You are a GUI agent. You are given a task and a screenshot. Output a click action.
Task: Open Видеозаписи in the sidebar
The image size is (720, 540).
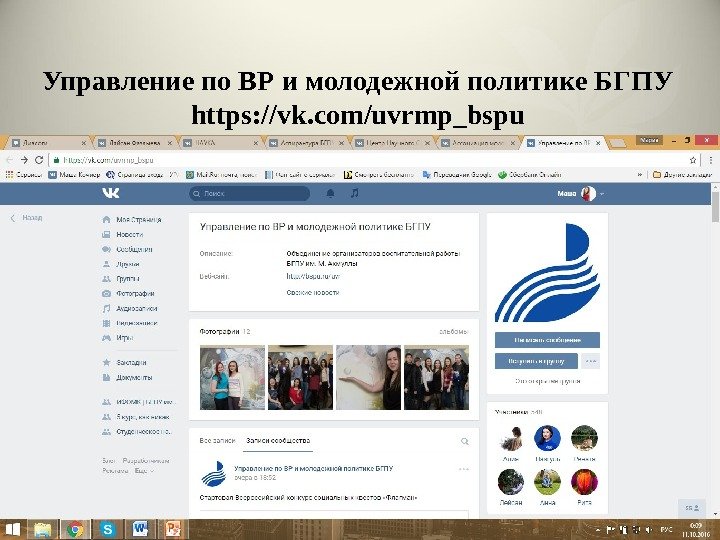129,323
